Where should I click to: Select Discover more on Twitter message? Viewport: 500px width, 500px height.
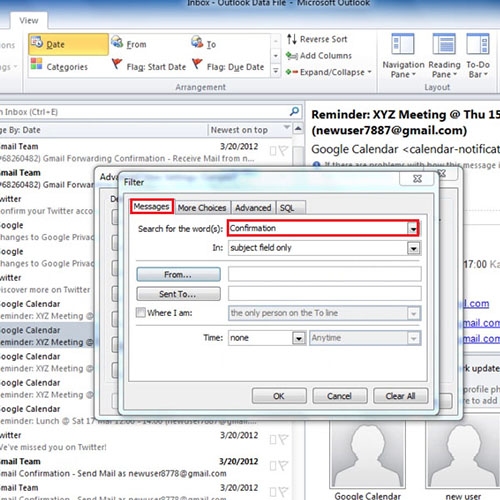tap(47, 283)
